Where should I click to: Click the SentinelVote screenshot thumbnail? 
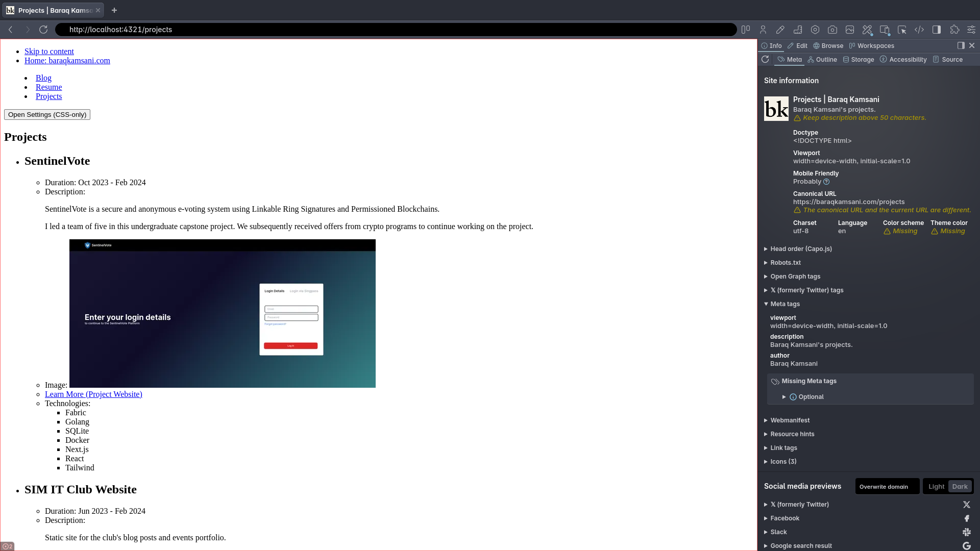[x=222, y=314]
